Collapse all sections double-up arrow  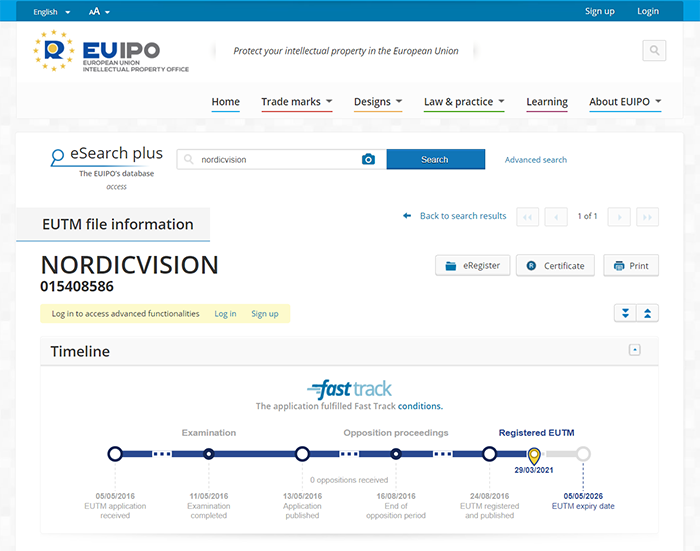tap(648, 313)
